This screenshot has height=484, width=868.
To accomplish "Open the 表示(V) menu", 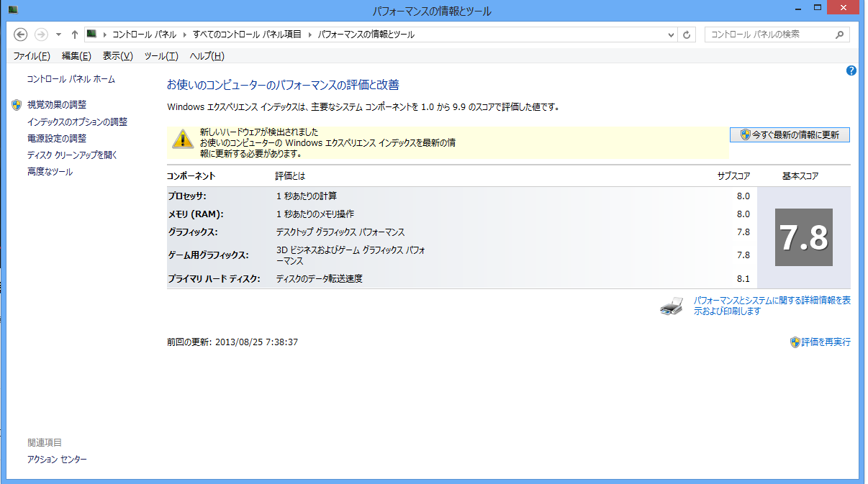I will click(x=118, y=56).
